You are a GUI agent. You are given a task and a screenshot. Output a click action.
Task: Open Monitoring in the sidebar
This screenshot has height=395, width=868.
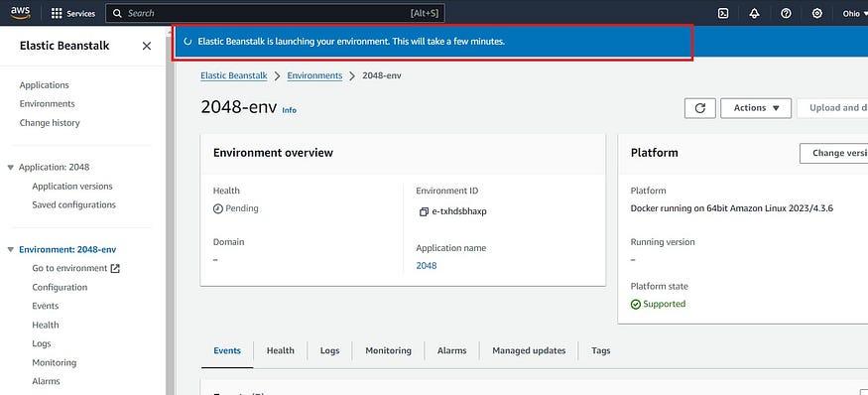55,363
